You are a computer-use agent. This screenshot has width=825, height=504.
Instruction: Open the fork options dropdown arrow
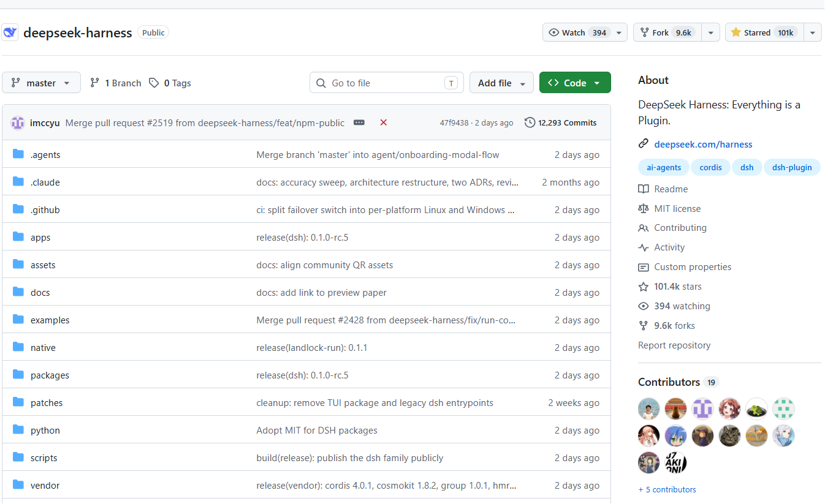(x=710, y=32)
